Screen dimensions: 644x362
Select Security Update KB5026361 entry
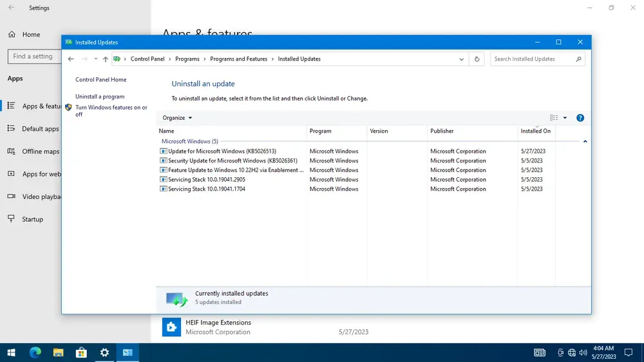pos(232,161)
